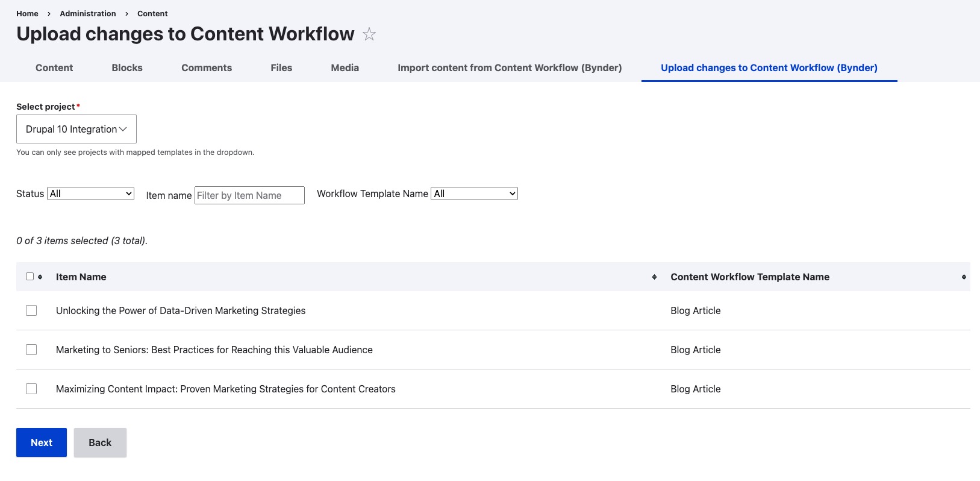Open the Administration breadcrumb link
The height and width of the screenshot is (481, 980).
point(88,13)
